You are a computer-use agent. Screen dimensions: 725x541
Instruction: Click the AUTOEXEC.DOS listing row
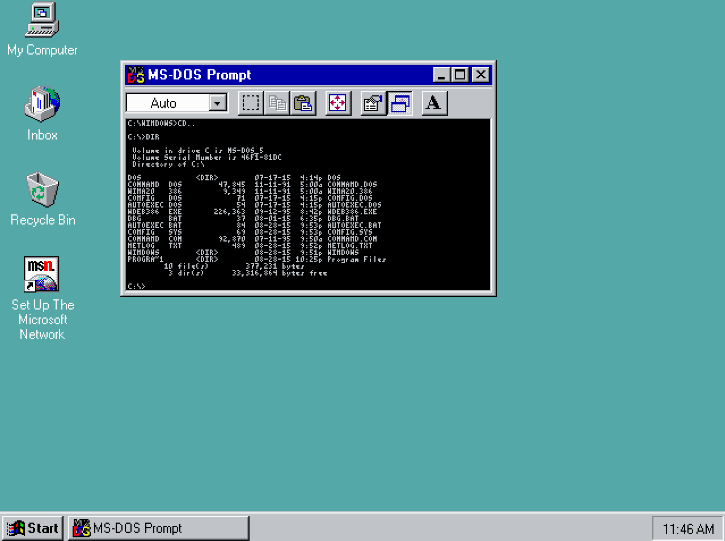[x=255, y=205]
